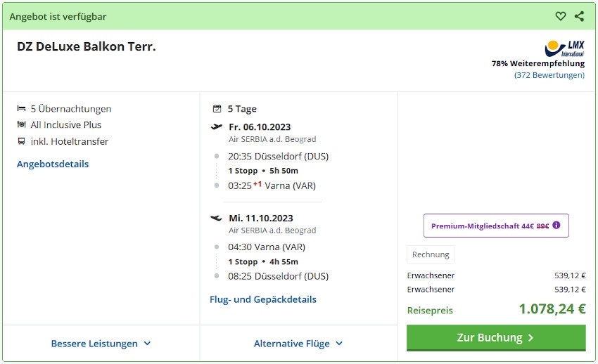Click the heart favorite icon
This screenshot has width=598, height=364.
[x=560, y=16]
